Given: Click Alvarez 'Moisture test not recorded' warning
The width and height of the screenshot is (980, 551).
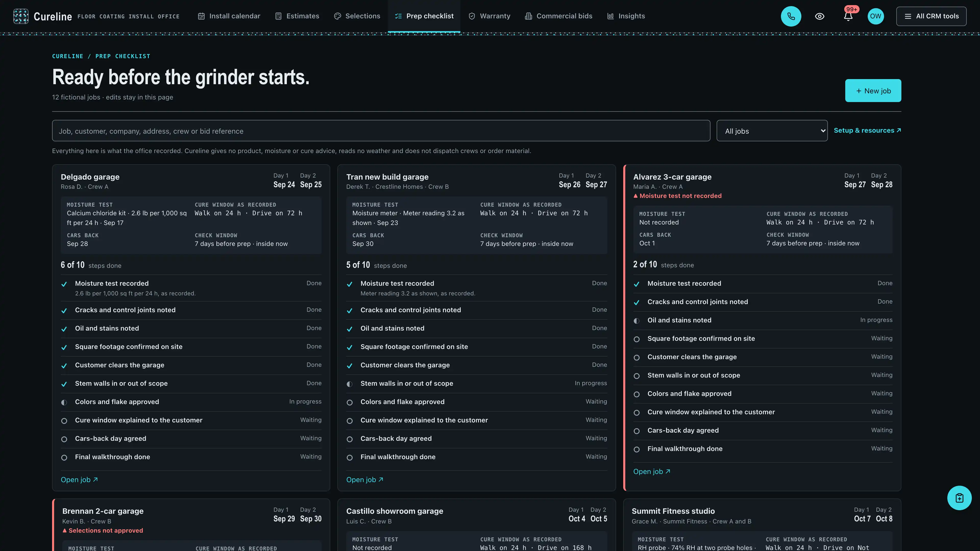Looking at the screenshot, I should tap(677, 196).
